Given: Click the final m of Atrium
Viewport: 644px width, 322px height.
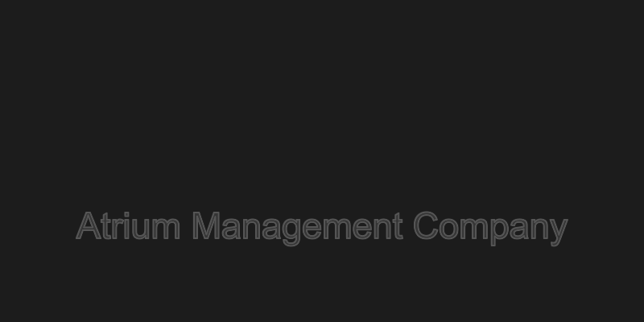Looking at the screenshot, I should pos(166,229).
